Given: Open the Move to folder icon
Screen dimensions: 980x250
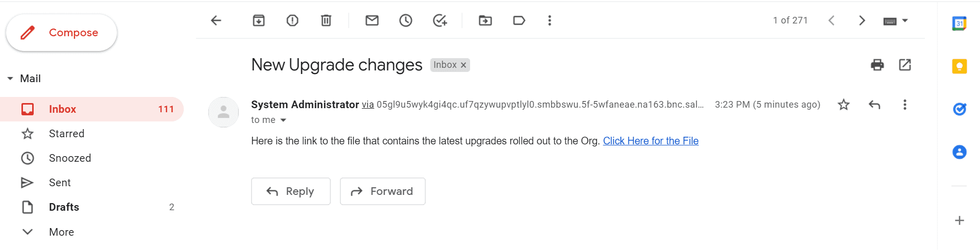Looking at the screenshot, I should 485,20.
